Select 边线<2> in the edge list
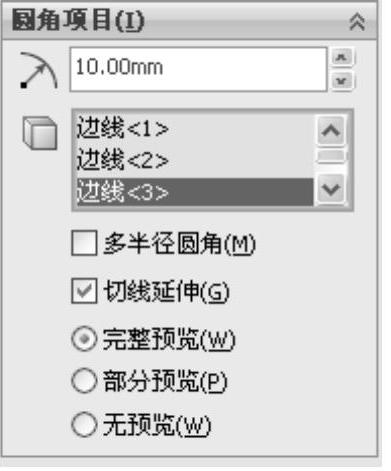Screen dimensions: 391x471 point(194,160)
